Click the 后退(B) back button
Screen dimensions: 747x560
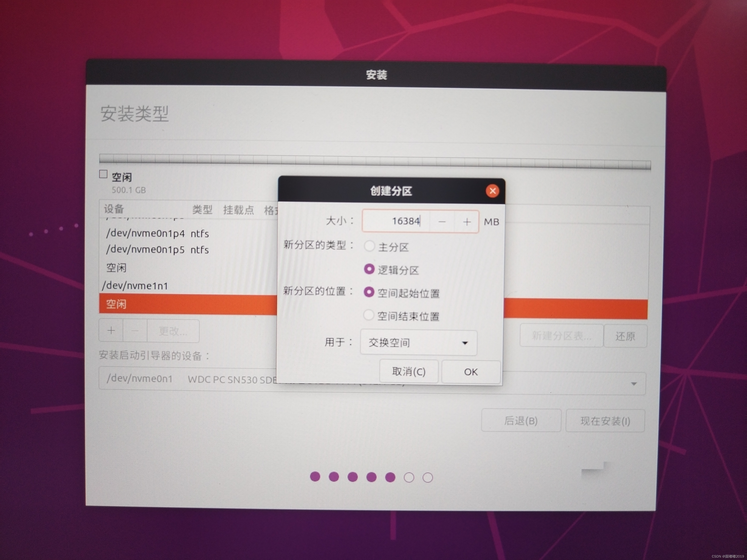point(520,421)
